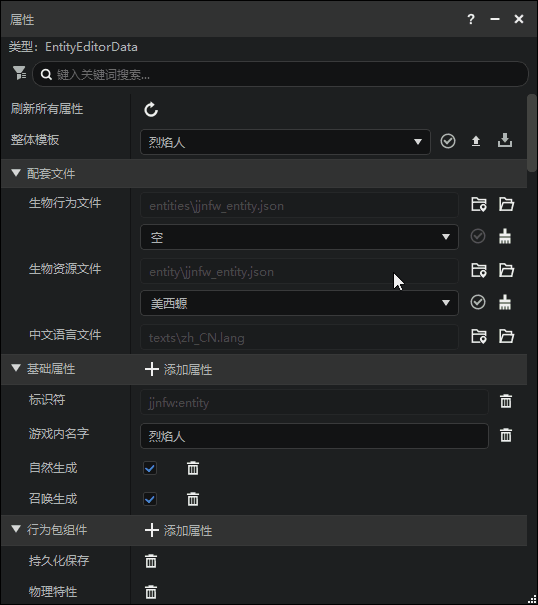Apply the 整体模板 template with checkmark icon
Screen dimensions: 538x605
[x=448, y=141]
